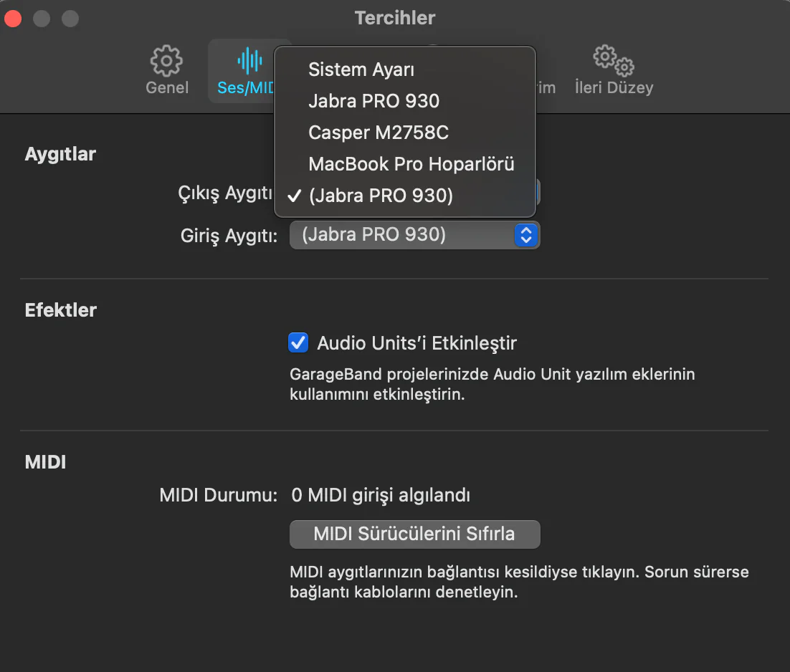Viewport: 790px width, 672px height.
Task: Click the gray minimize button in the title bar
Action: [42, 19]
